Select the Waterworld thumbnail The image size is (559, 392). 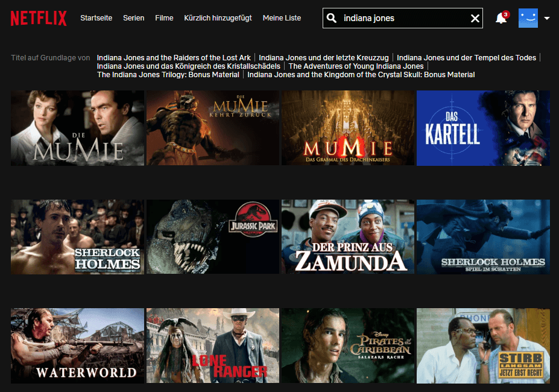tap(77, 346)
